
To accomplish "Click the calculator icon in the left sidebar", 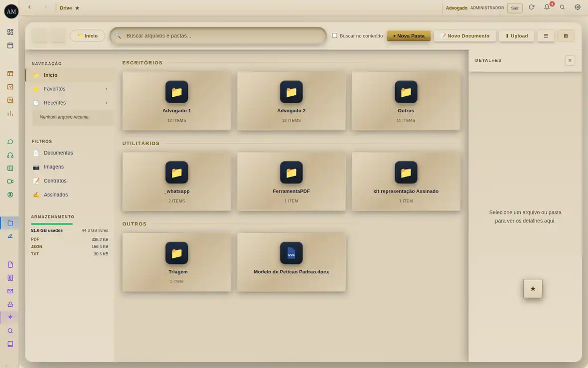I will 10,278.
